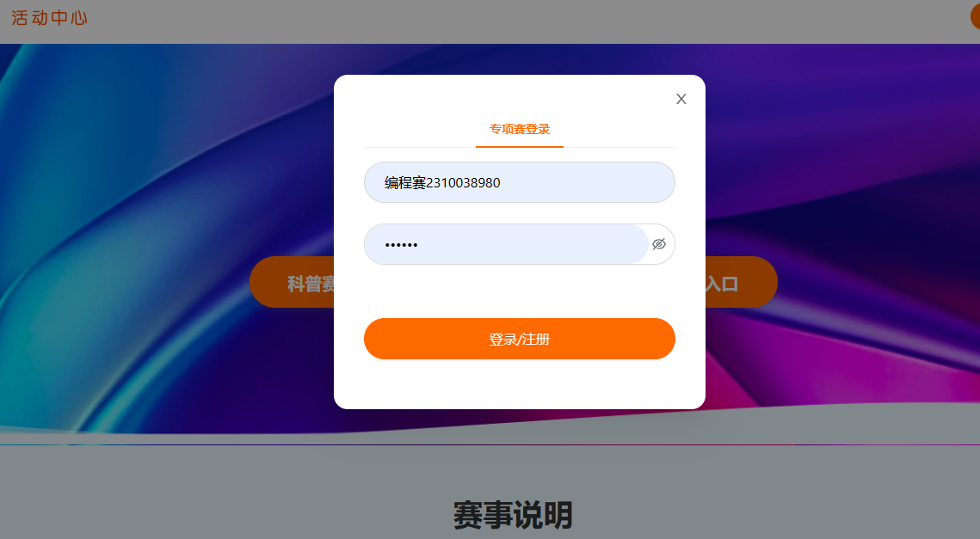The width and height of the screenshot is (980, 539).
Task: Click the orange 登录/注册 button
Action: point(520,339)
